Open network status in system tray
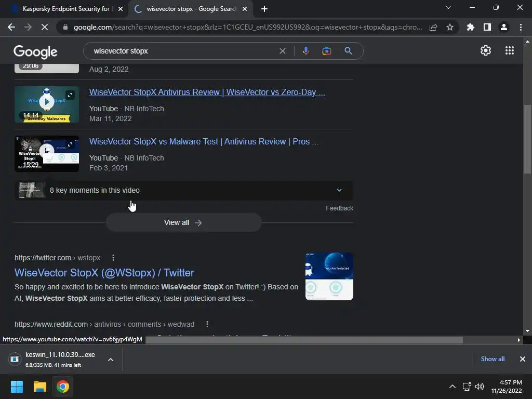532x399 pixels. pyautogui.click(x=467, y=387)
